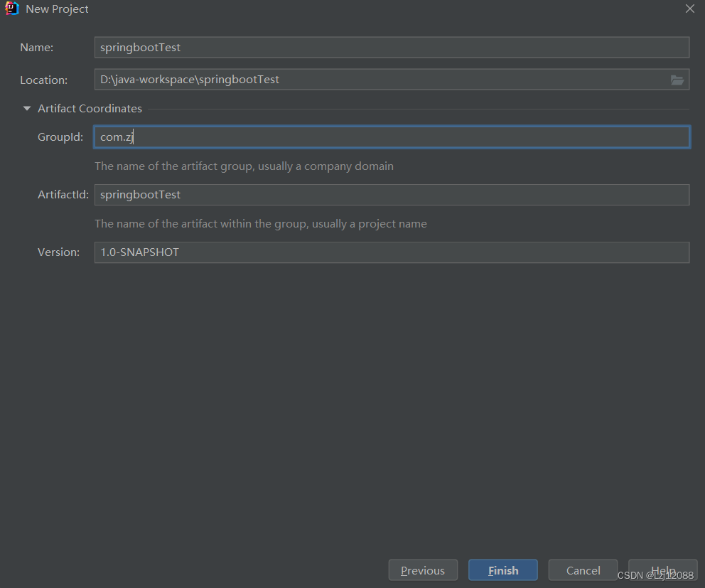Focus the GroupId field showing com.zj

(x=392, y=137)
